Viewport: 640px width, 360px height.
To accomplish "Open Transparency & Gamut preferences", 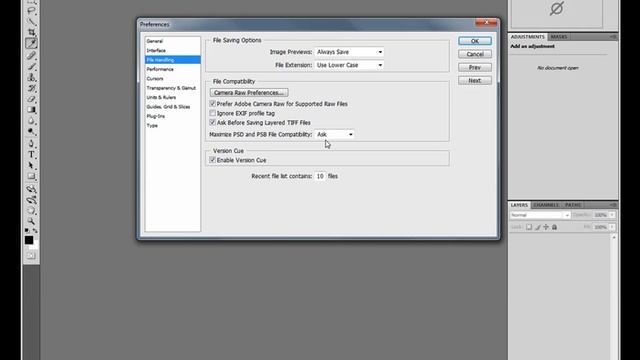I will pos(172,88).
